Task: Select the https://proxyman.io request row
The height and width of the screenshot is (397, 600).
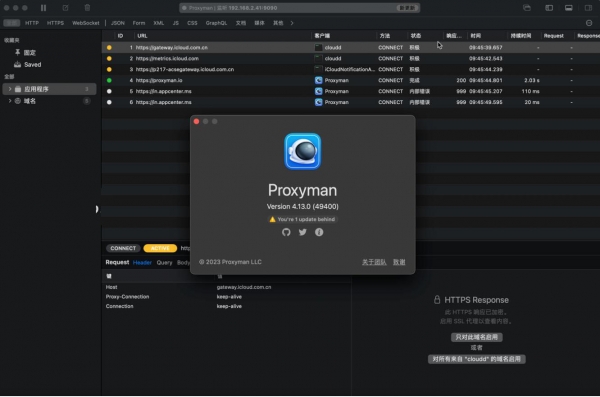Action: 351,80
